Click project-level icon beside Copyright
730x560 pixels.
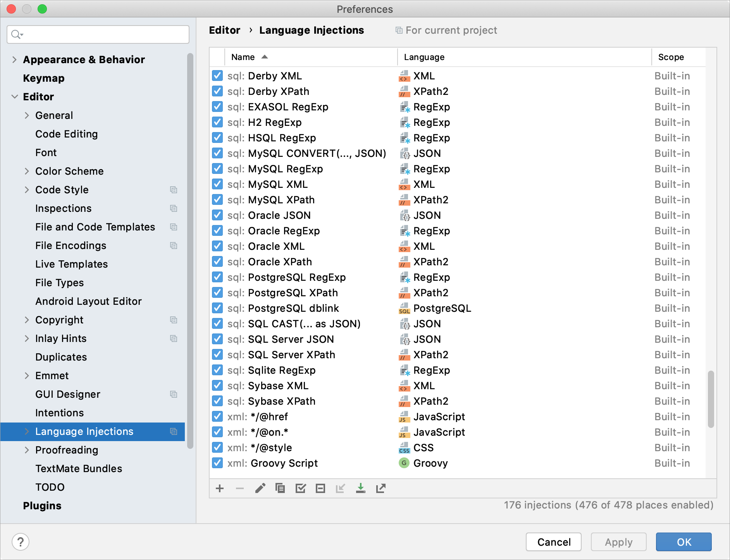[174, 320]
